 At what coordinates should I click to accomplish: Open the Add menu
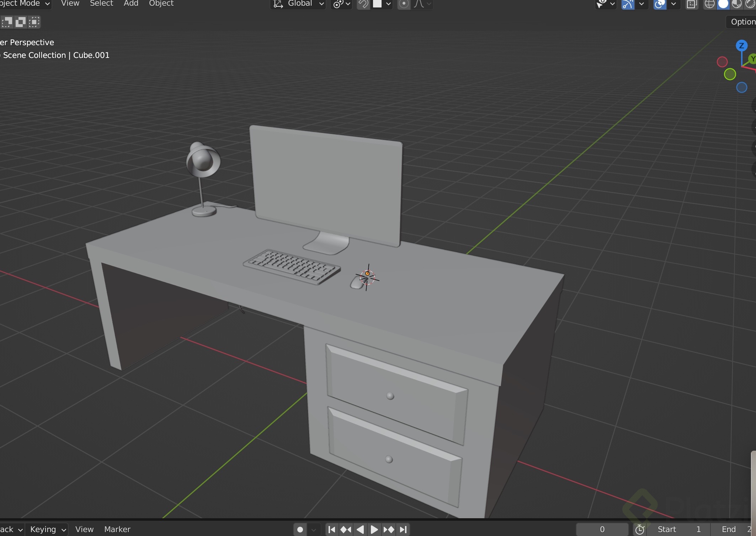point(131,4)
